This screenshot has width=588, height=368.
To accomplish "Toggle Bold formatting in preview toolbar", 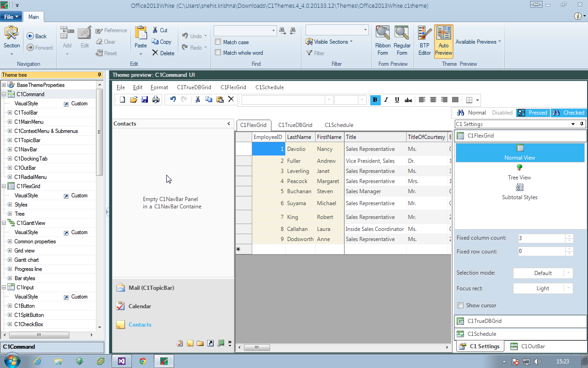I will (x=375, y=100).
